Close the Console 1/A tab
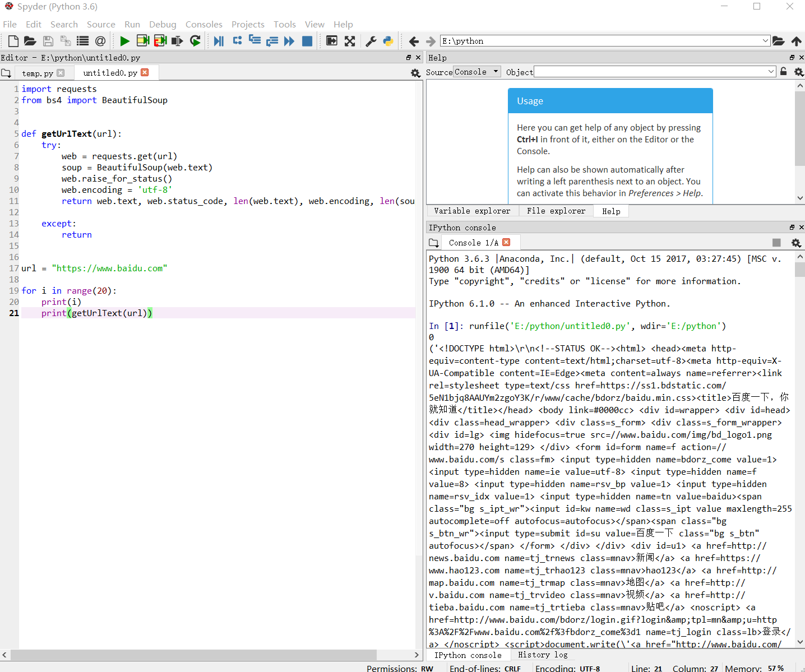The height and width of the screenshot is (672, 805). coord(506,242)
